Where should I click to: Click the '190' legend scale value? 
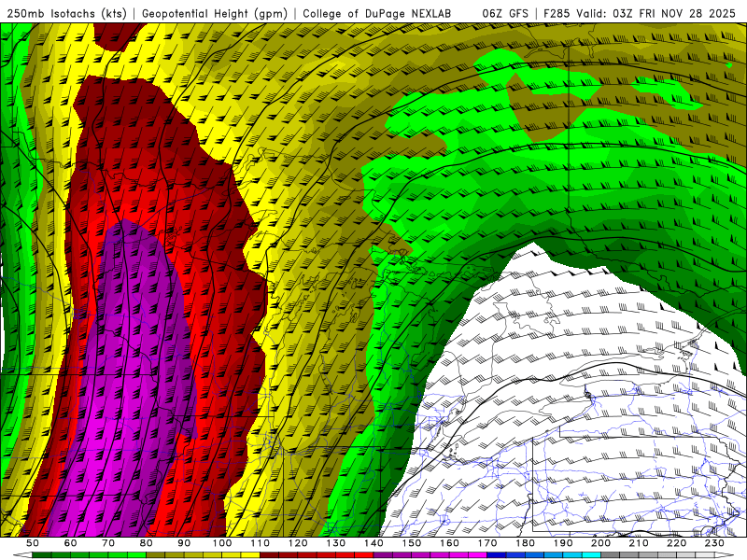click(563, 543)
